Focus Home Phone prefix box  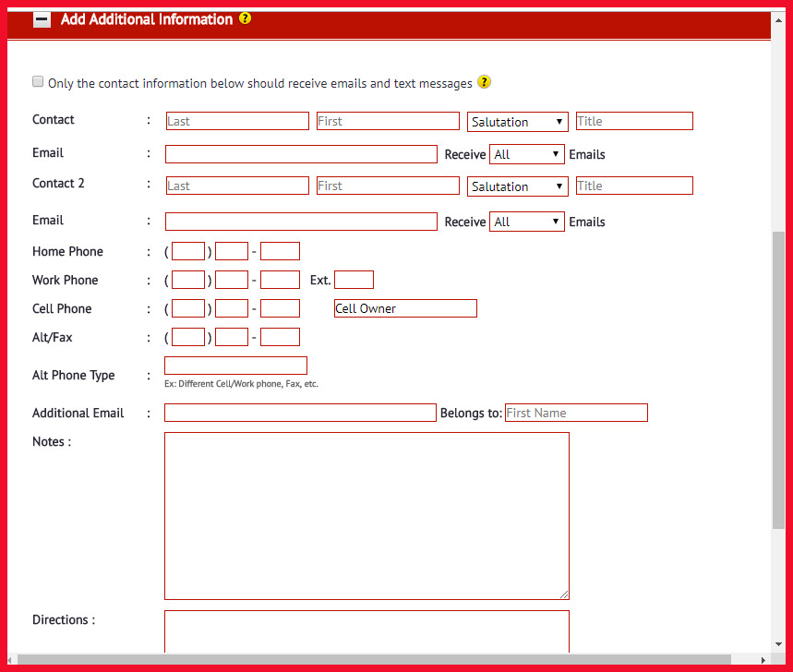[x=232, y=251]
